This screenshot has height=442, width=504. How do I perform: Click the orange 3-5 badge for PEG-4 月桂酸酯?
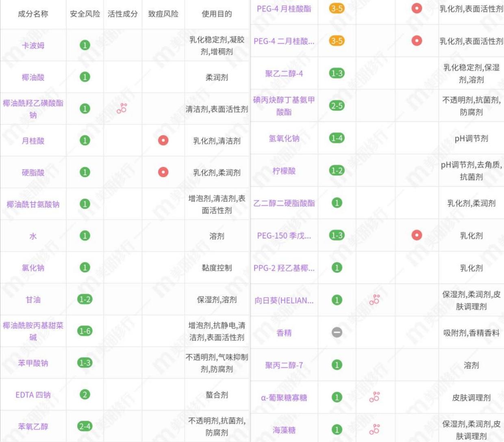tap(337, 8)
